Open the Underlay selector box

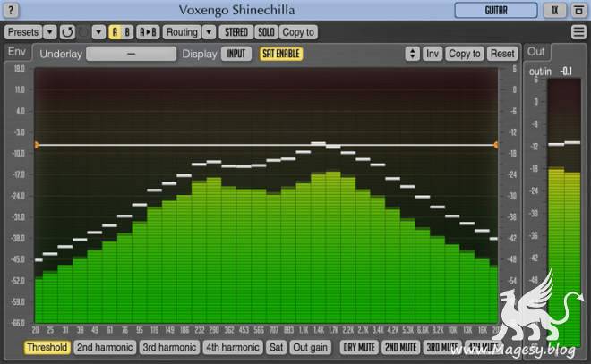(131, 54)
